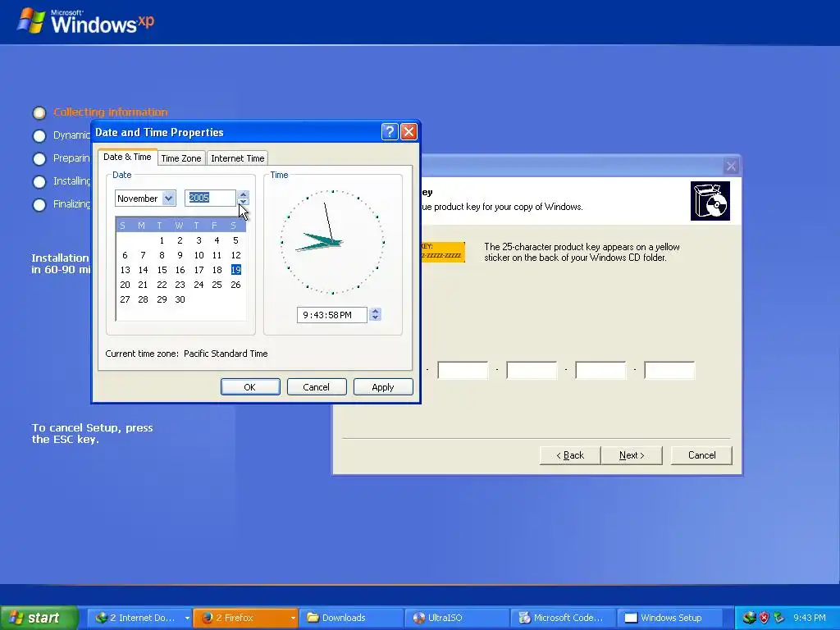Expand the Firefox group dropdown arrow

293,618
